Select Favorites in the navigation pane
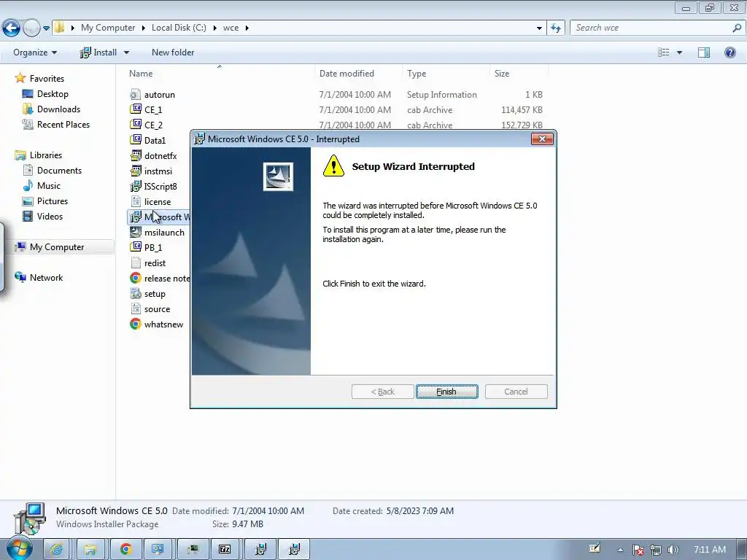The height and width of the screenshot is (560, 747). (x=47, y=79)
